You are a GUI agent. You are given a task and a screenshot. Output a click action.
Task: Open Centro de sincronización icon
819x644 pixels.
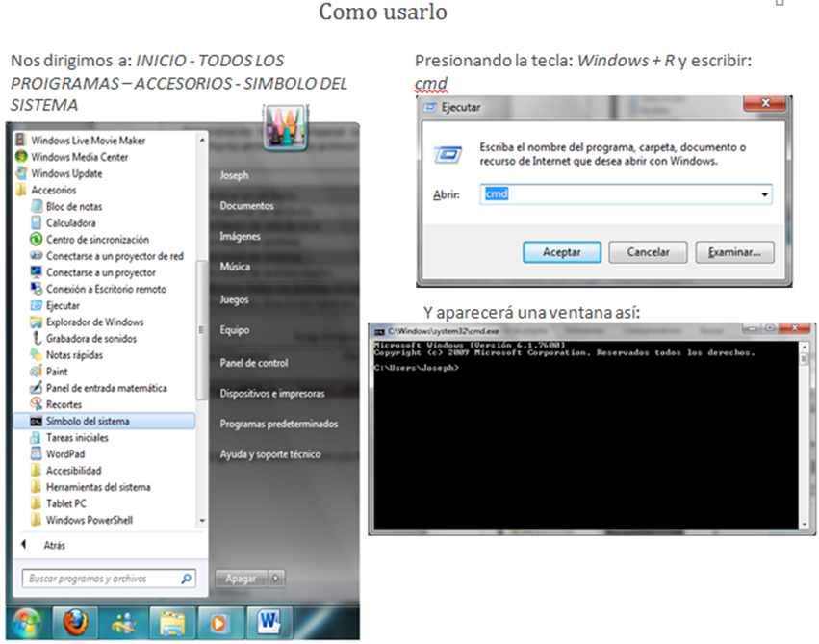tap(36, 240)
